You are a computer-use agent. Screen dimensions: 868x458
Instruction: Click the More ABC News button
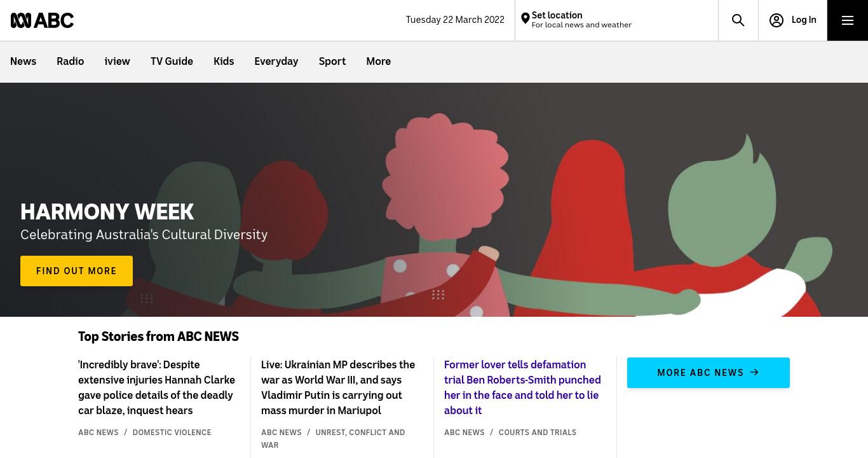coord(709,373)
